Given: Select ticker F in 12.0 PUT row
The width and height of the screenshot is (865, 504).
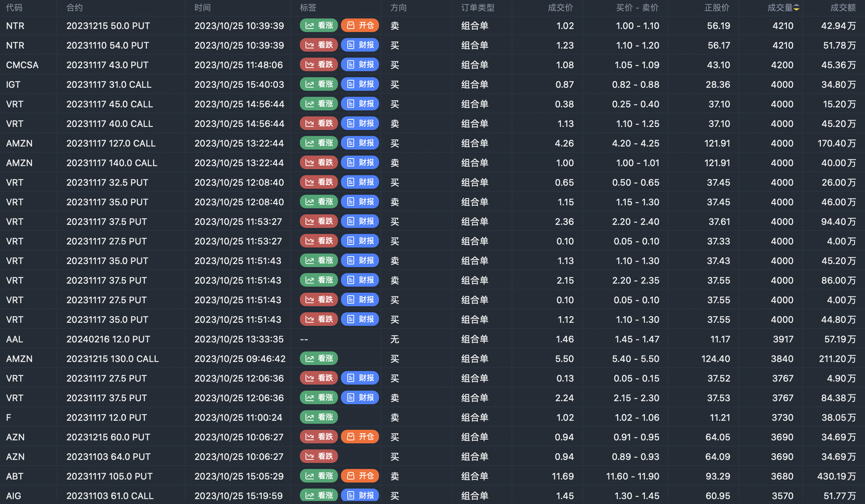Looking at the screenshot, I should tap(9, 417).
